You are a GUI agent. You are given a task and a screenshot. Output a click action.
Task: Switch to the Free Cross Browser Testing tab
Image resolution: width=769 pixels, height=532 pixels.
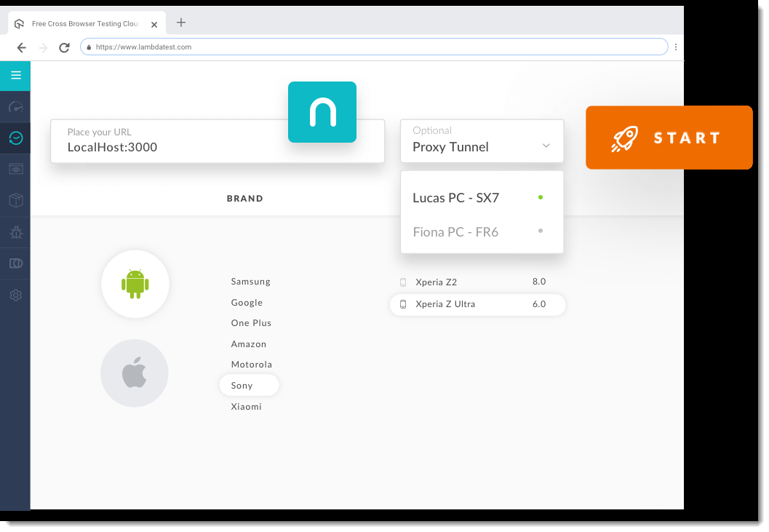tap(87, 23)
